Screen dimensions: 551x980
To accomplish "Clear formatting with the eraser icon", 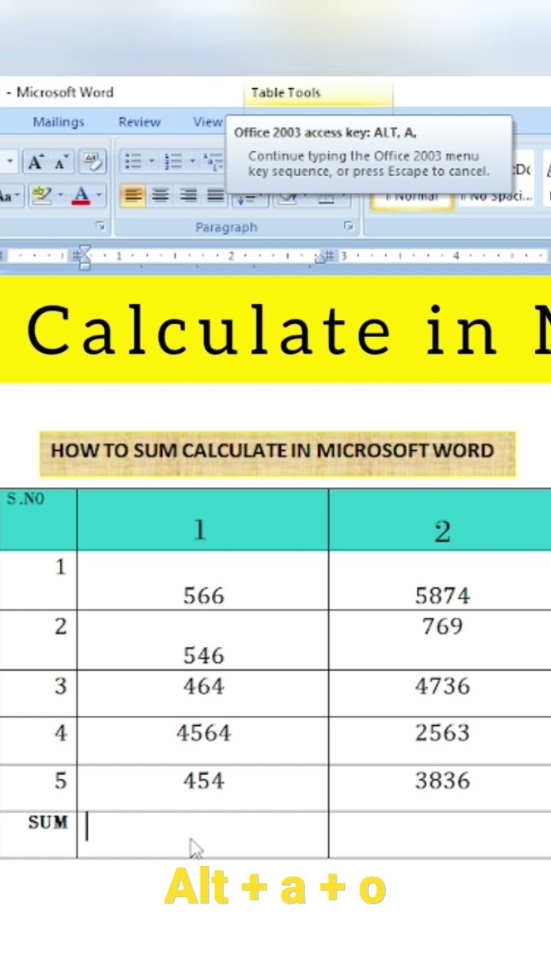I will (92, 162).
